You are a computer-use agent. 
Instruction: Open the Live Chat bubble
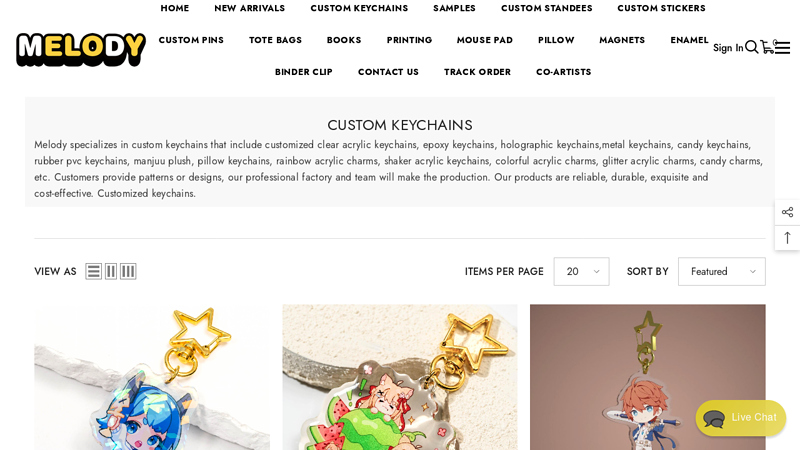pos(741,418)
